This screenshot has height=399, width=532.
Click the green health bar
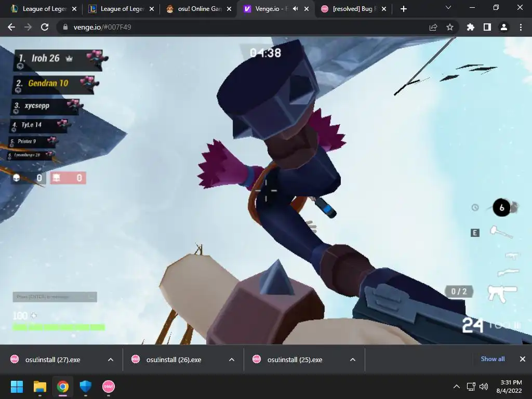pos(59,327)
